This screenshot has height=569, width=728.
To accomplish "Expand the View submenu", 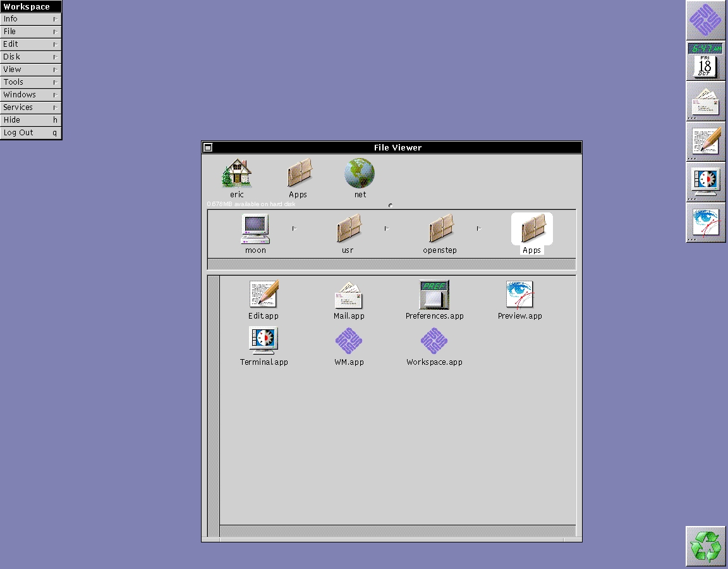I will tap(30, 70).
